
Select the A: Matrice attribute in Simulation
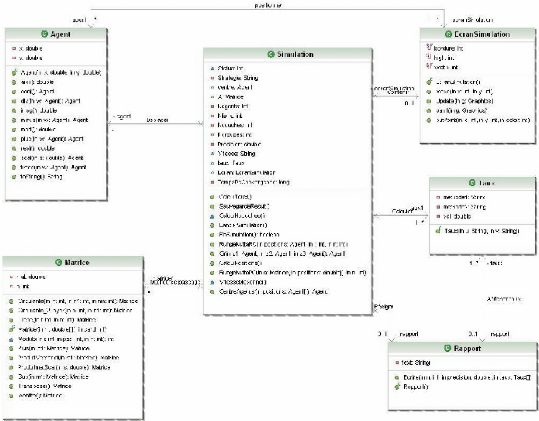coord(231,97)
